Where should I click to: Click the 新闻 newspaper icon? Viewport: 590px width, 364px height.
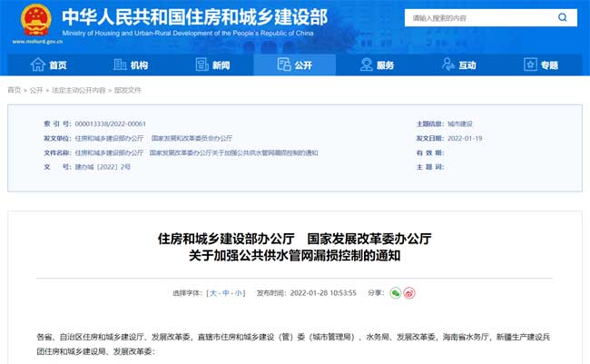click(202, 64)
